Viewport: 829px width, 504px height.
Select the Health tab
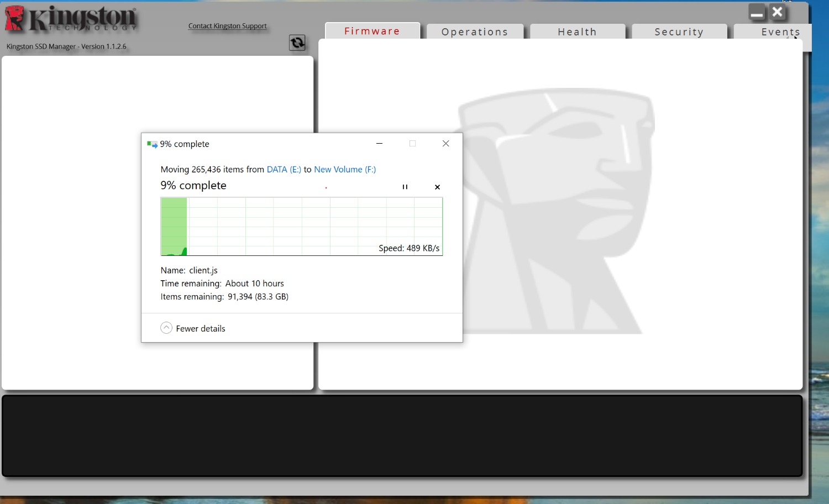coord(577,32)
